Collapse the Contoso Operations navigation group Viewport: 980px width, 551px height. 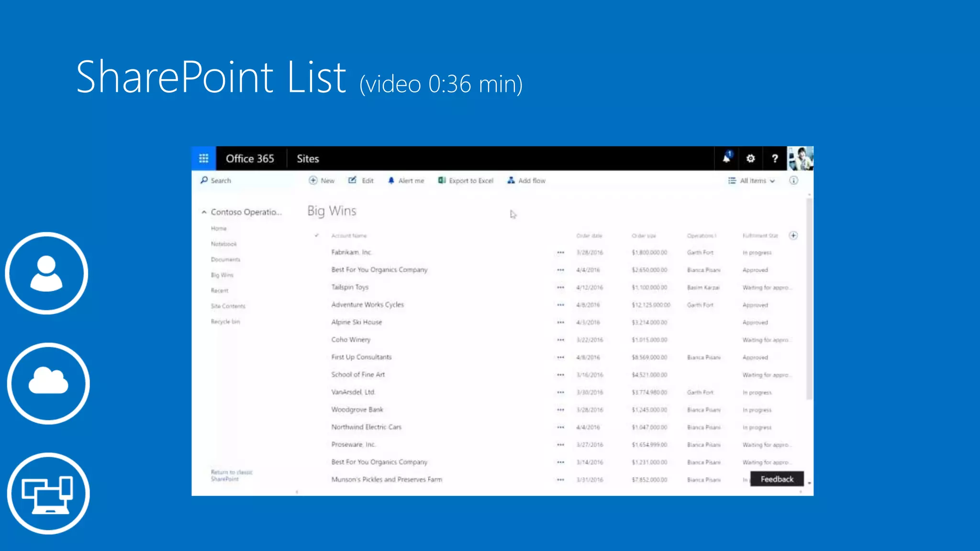point(204,212)
